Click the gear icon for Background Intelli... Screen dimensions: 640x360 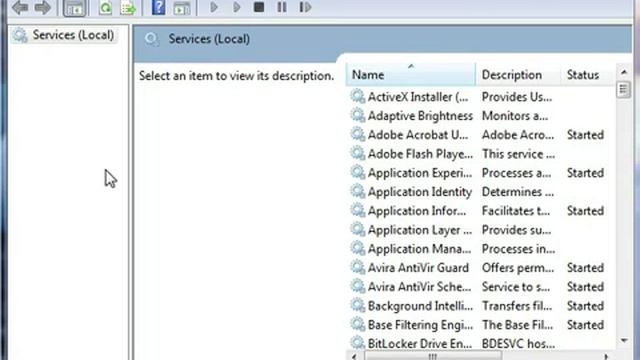(x=358, y=305)
